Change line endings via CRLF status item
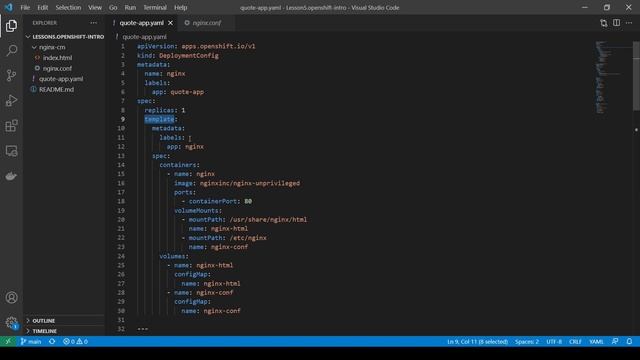The image size is (640, 360). tap(575, 341)
